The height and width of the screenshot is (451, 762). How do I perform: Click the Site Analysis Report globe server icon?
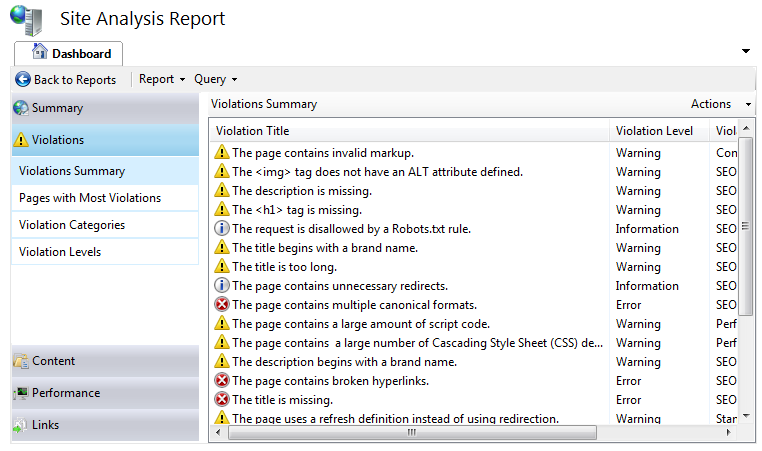click(26, 20)
